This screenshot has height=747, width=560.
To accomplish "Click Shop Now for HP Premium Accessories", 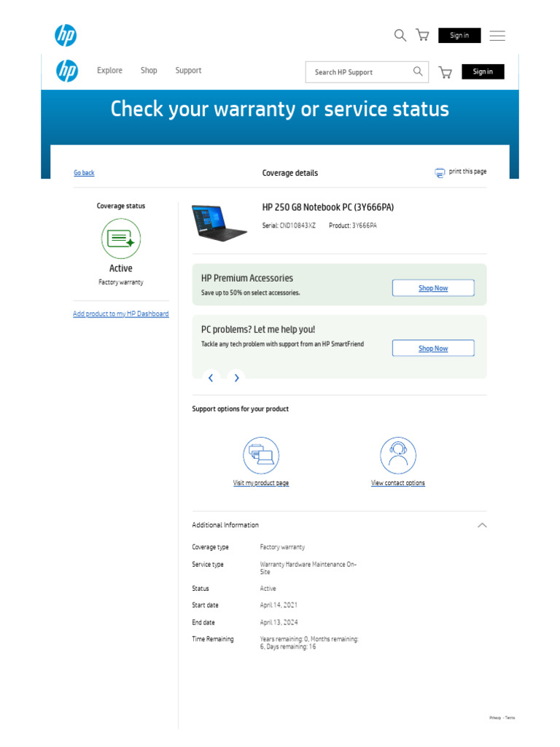I will 433,287.
